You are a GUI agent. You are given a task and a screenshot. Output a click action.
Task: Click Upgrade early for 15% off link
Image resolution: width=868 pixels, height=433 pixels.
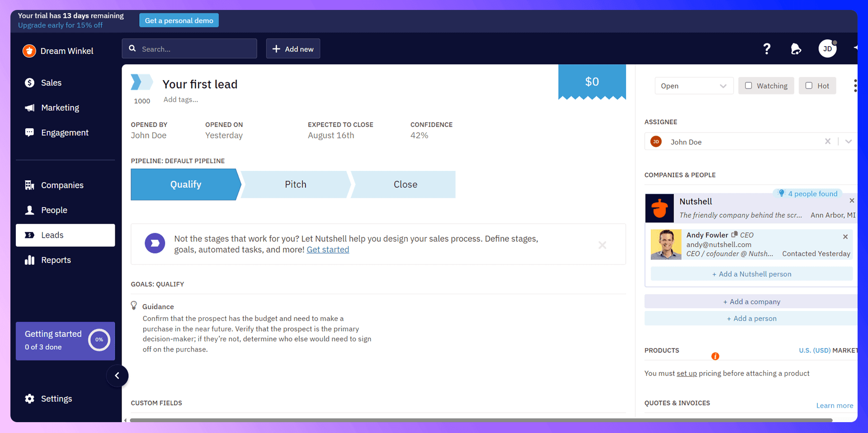point(60,25)
